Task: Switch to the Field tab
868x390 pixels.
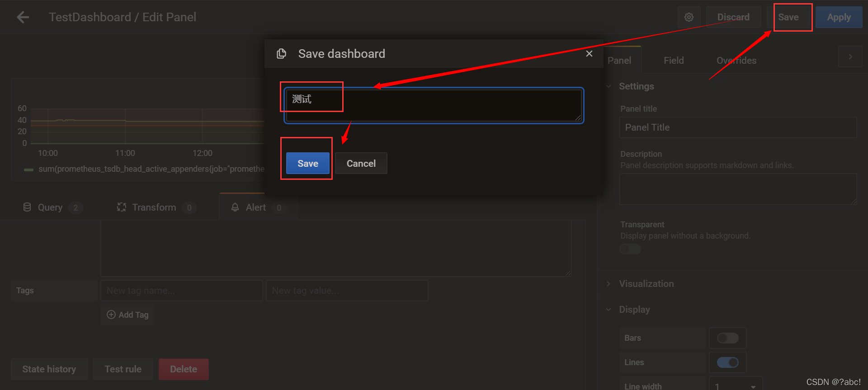Action: 674,61
